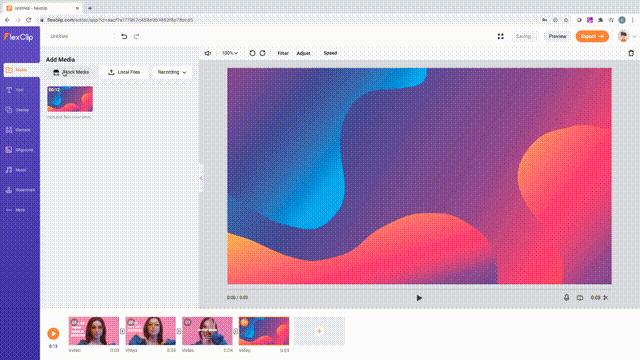640x360 pixels.
Task: Open the browser extensions puzzle icon
Action: click(600, 20)
